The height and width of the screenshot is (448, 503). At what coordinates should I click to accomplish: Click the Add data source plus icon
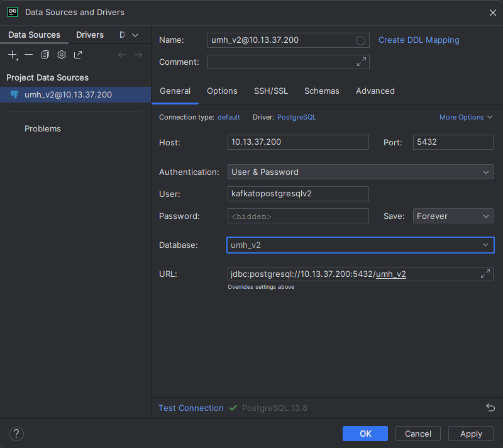coord(13,55)
